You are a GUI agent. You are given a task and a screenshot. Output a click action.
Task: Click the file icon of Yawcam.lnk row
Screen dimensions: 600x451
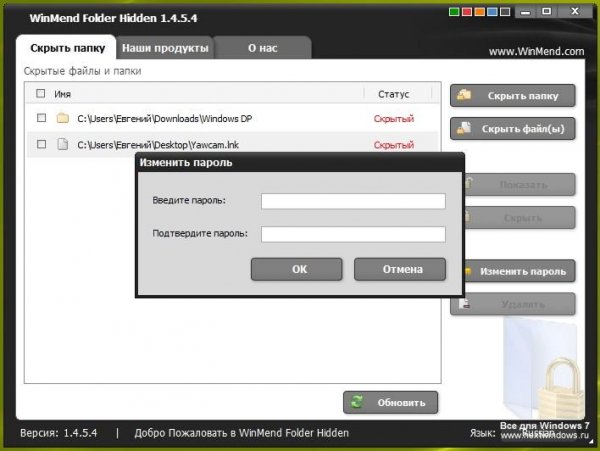point(63,144)
